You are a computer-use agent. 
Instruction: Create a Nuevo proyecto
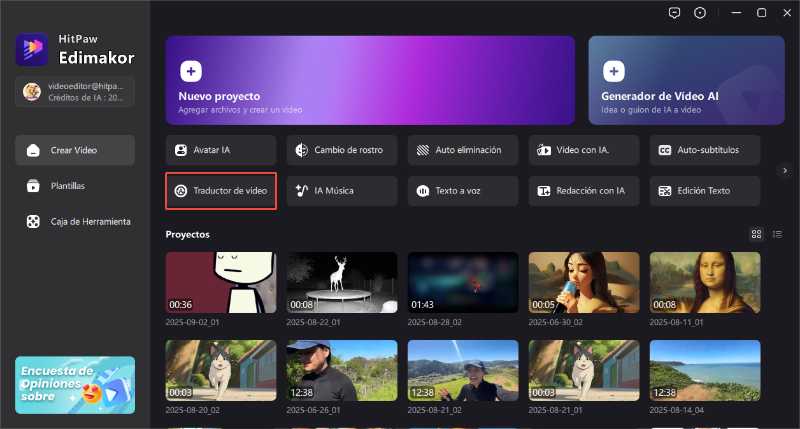370,79
